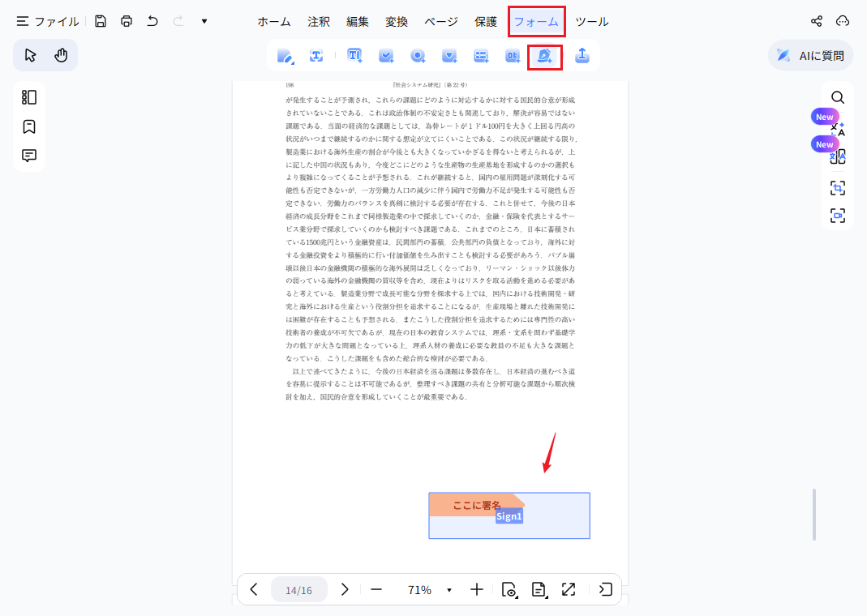Viewport: 867px width, 616px height.
Task: Zoom out with the minus button
Action: [x=376, y=590]
